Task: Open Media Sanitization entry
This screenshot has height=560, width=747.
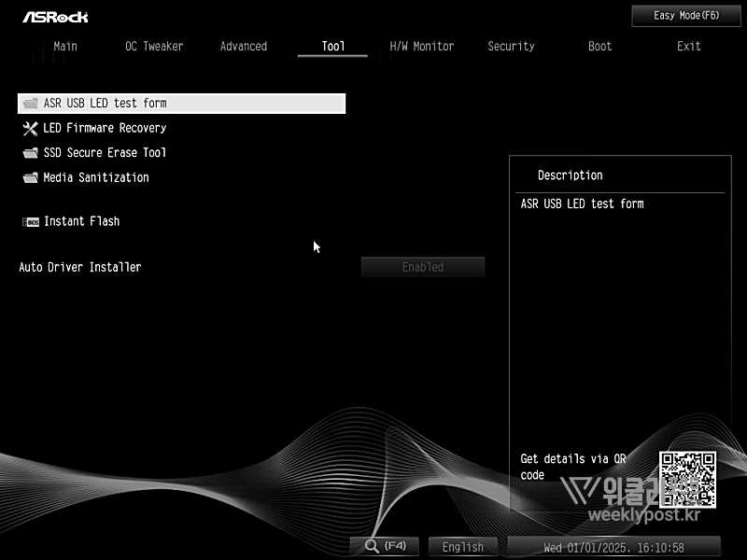Action: click(x=96, y=177)
